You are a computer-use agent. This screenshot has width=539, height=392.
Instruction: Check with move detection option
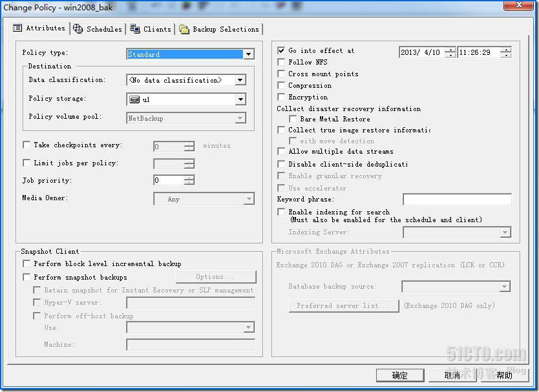point(293,141)
